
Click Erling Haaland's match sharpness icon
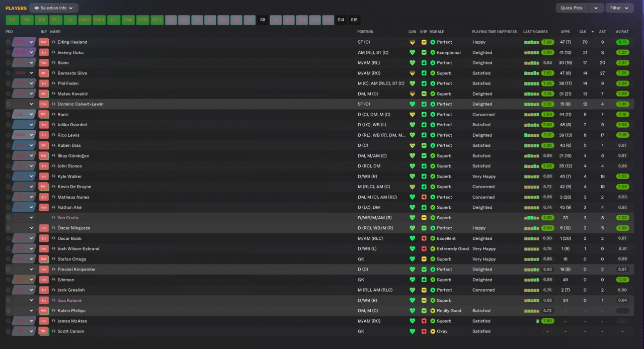pos(424,42)
